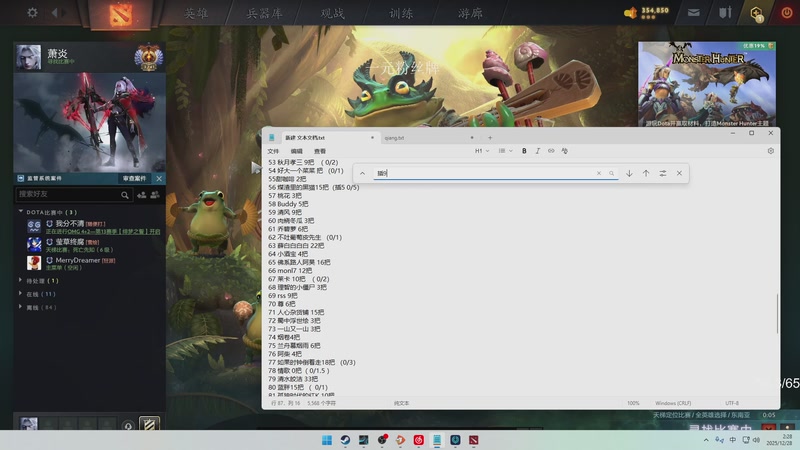Click the Dota 2 logo home button

[x=120, y=14]
